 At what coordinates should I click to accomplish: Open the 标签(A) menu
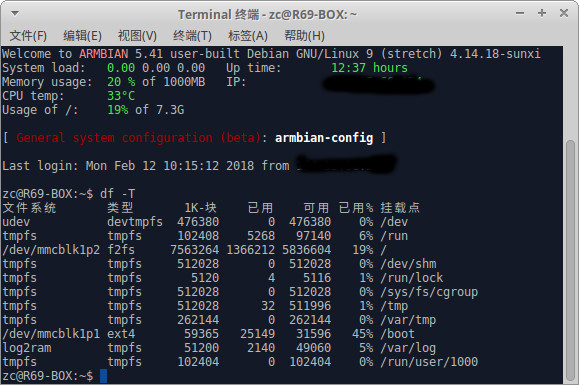[x=248, y=36]
